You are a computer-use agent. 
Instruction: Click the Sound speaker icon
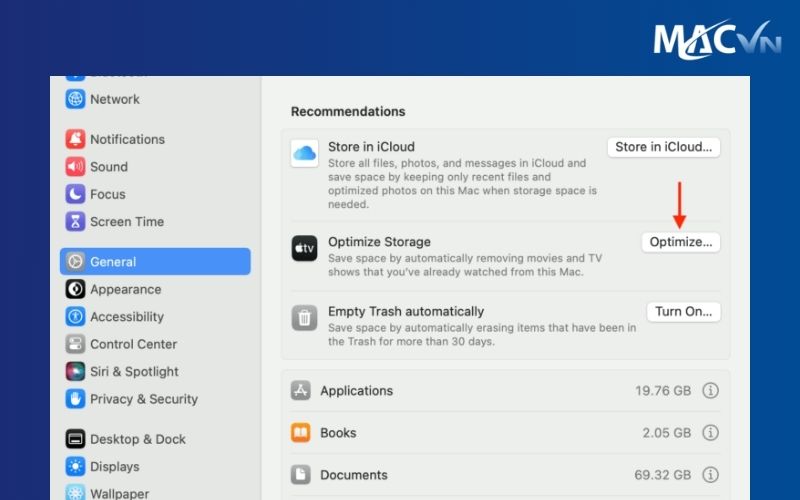coord(75,166)
